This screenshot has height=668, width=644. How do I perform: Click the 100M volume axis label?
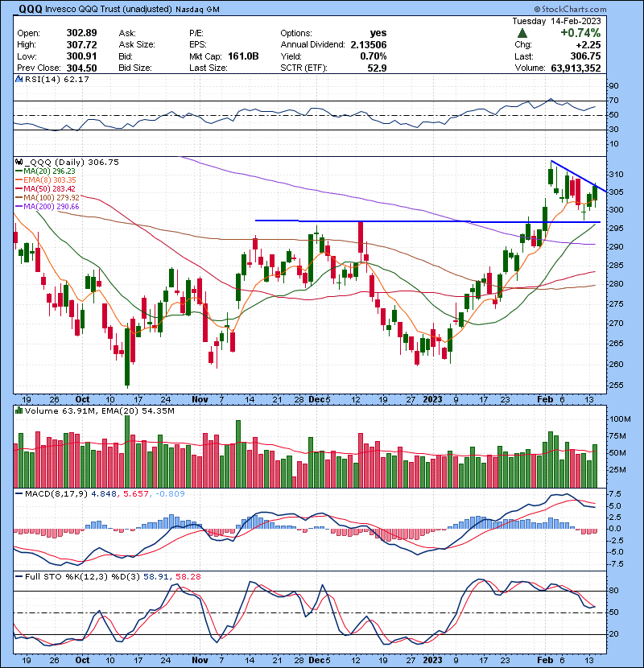coord(620,419)
